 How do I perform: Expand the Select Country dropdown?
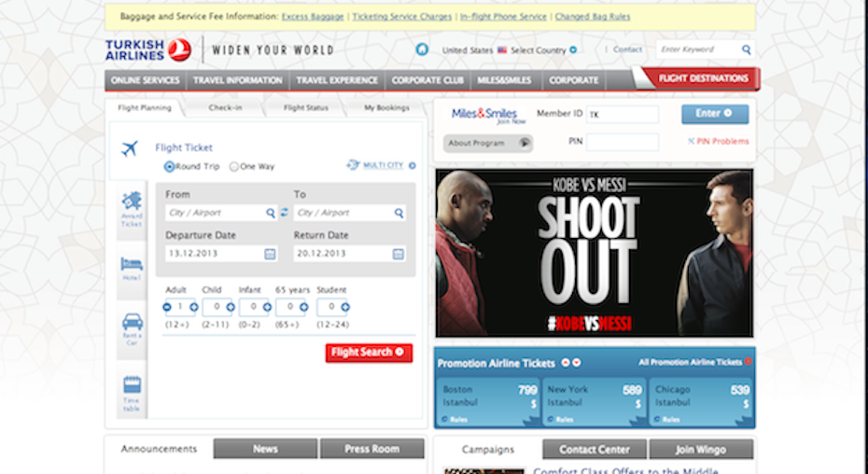tap(573, 50)
